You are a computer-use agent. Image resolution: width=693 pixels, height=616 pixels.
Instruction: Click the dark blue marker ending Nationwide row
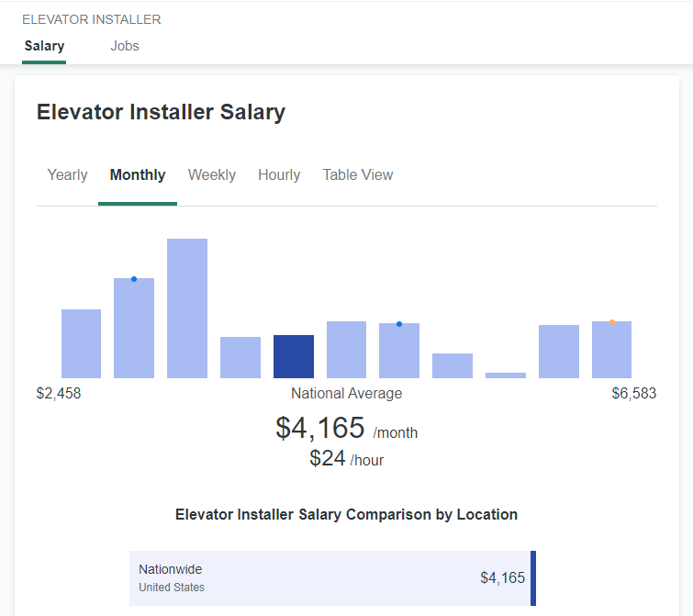533,578
